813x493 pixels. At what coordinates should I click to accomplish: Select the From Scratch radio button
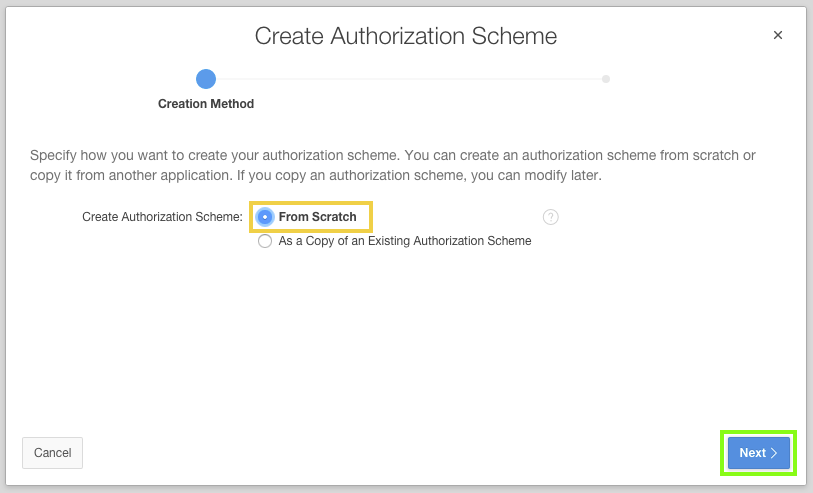[x=265, y=217]
